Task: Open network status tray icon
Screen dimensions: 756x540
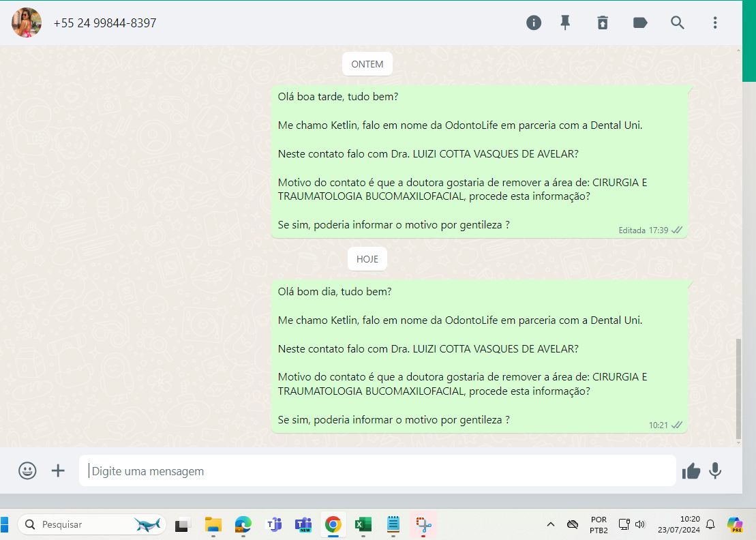Action: pos(624,524)
